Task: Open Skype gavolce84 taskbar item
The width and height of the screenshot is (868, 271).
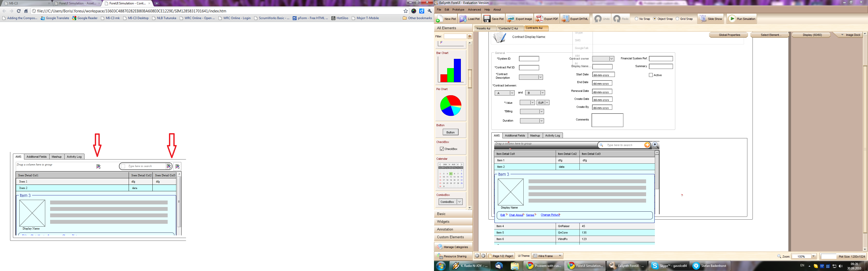Action: pos(669,266)
